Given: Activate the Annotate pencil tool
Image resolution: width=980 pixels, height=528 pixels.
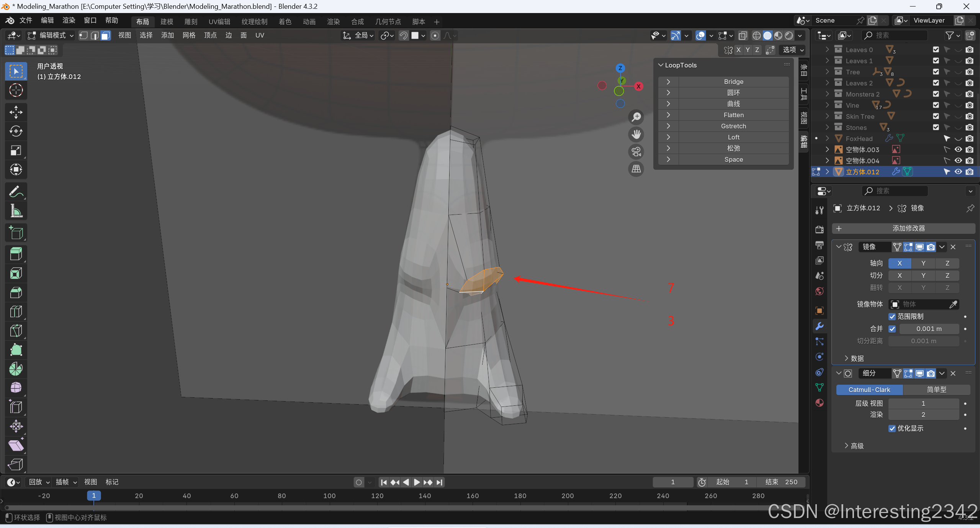Looking at the screenshot, I should [16, 192].
